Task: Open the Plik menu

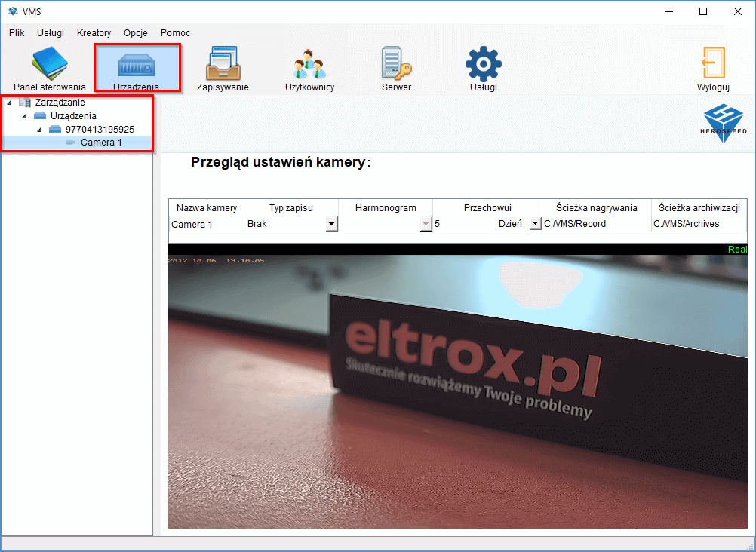Action: click(15, 33)
